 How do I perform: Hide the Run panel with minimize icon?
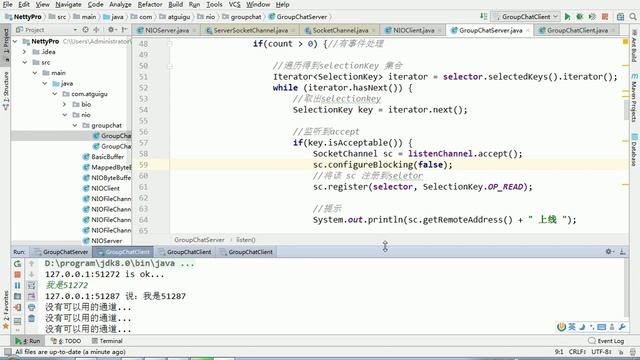(622, 252)
